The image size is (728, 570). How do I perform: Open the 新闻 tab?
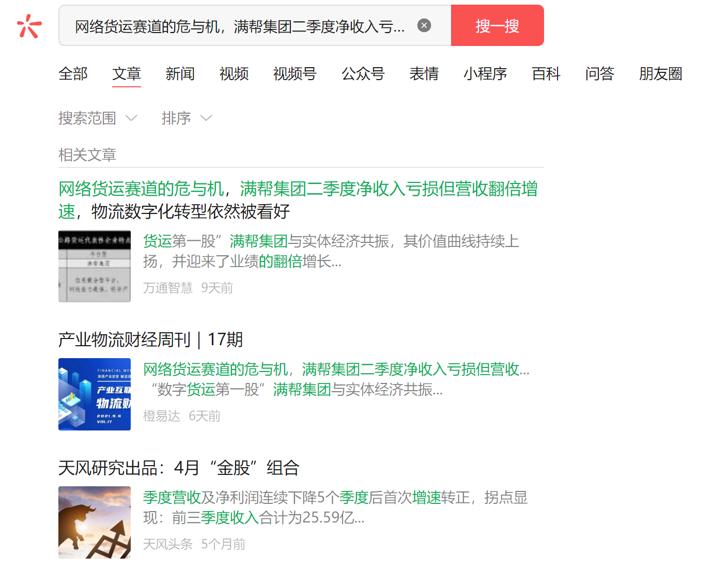[180, 74]
